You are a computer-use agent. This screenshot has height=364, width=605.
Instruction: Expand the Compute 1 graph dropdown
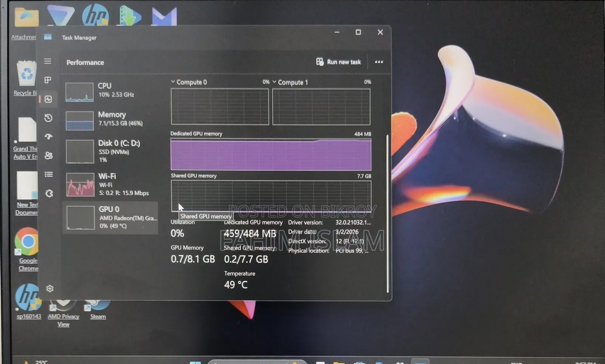[275, 82]
